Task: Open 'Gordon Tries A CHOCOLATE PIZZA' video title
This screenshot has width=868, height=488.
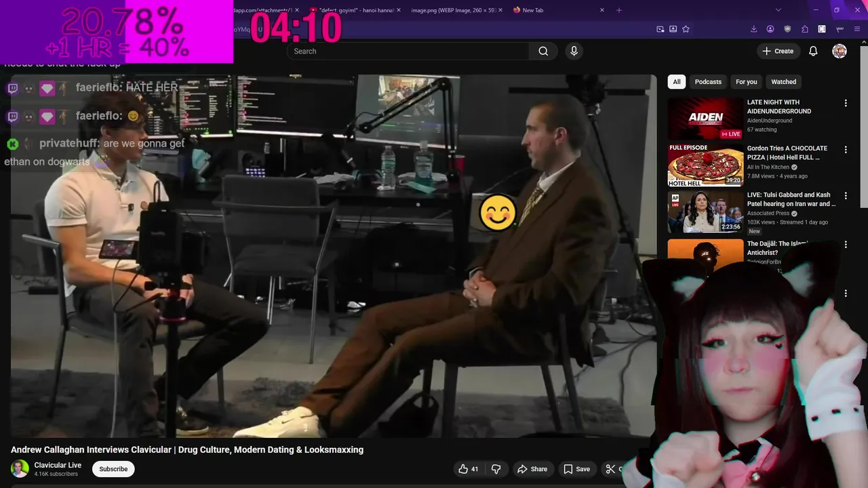Action: (x=787, y=152)
